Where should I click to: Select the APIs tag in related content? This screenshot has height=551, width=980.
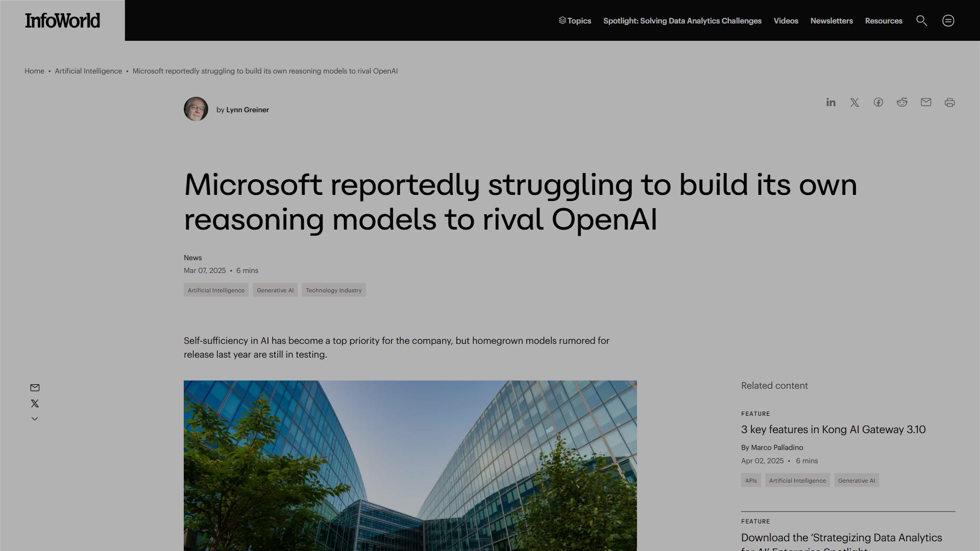[751, 481]
